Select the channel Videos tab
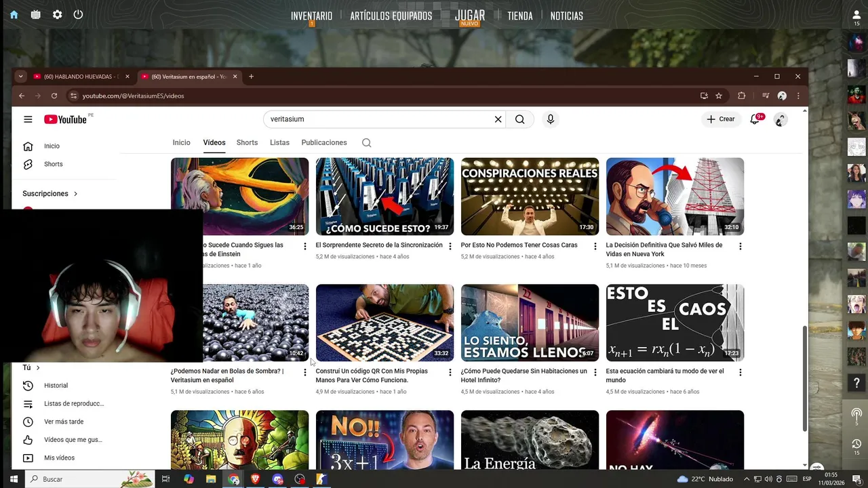This screenshot has width=868, height=488. 214,142
